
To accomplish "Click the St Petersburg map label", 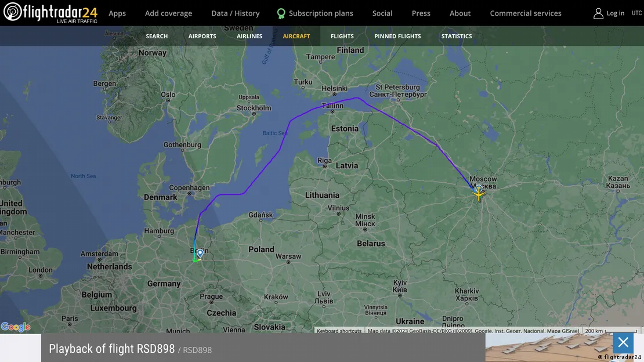I will (398, 91).
